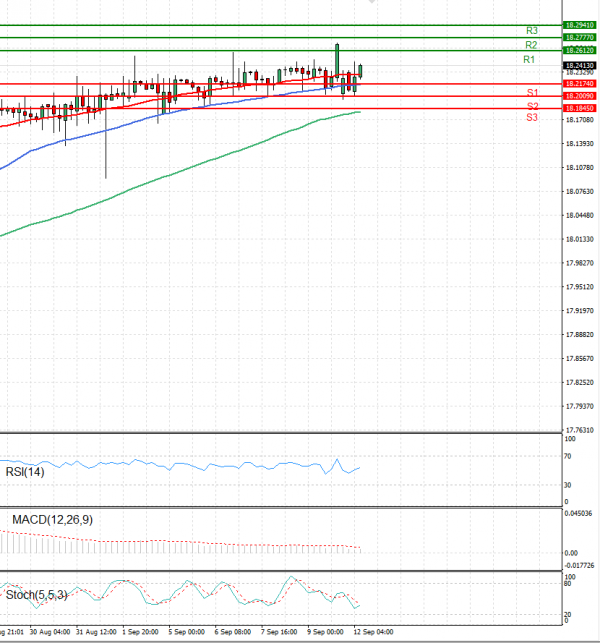Click the 17.98270 price axis value
Screen dimensions: 600x643
pos(579,263)
